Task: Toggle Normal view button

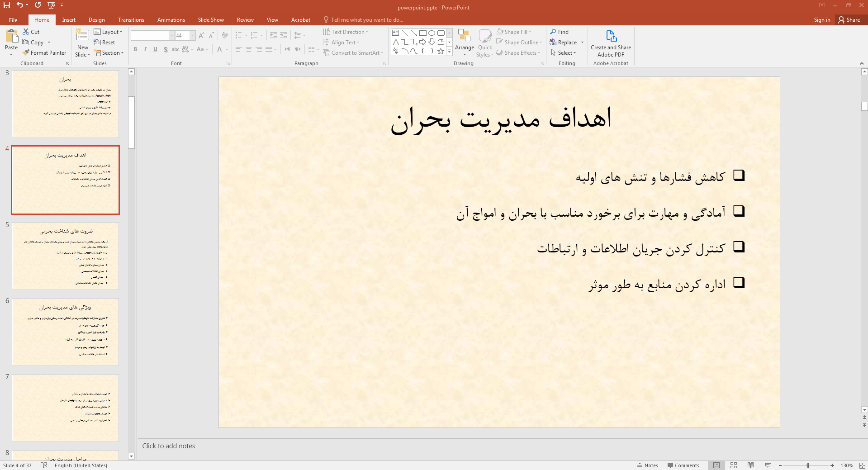Action: [716, 465]
